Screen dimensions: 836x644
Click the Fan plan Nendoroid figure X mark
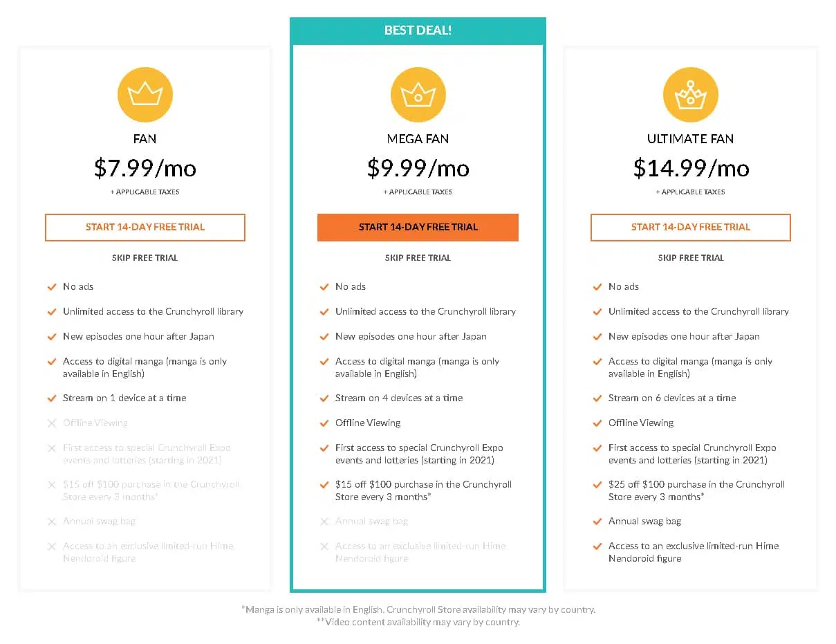pyautogui.click(x=51, y=546)
